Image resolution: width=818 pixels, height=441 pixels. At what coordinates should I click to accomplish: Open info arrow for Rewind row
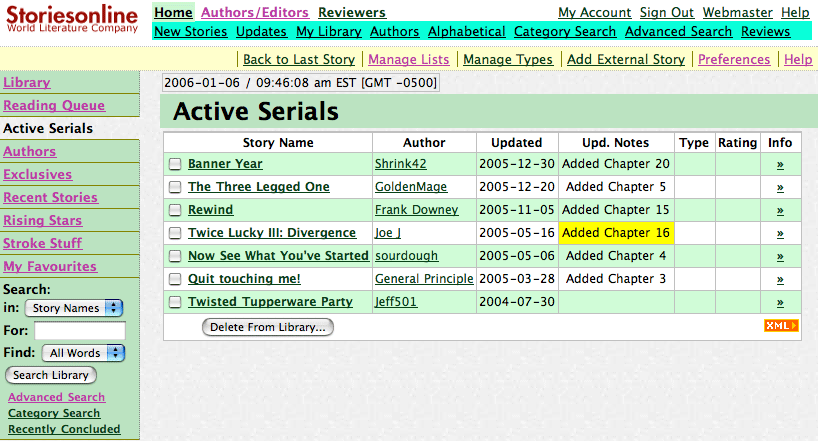[x=780, y=210]
